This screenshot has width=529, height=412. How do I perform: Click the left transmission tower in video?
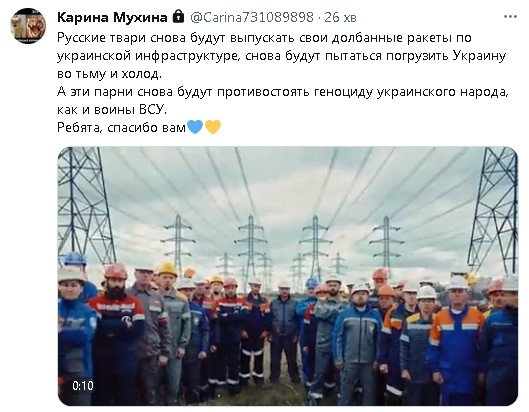point(85,204)
